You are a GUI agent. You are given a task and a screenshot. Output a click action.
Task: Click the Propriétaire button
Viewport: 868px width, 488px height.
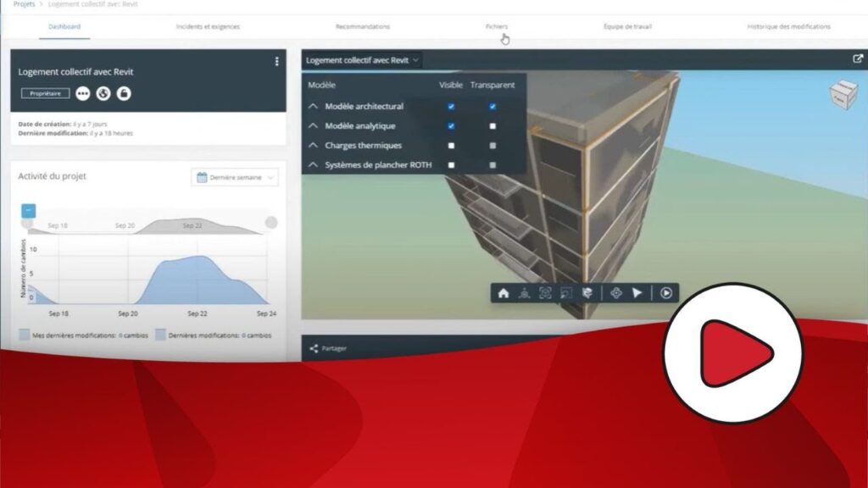pyautogui.click(x=45, y=94)
